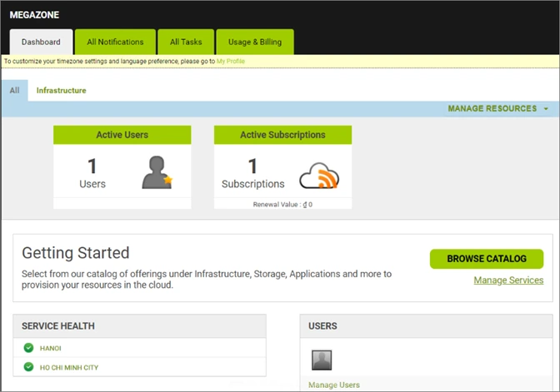Click the Browse Catalog button
560x392 pixels.
pos(487,259)
